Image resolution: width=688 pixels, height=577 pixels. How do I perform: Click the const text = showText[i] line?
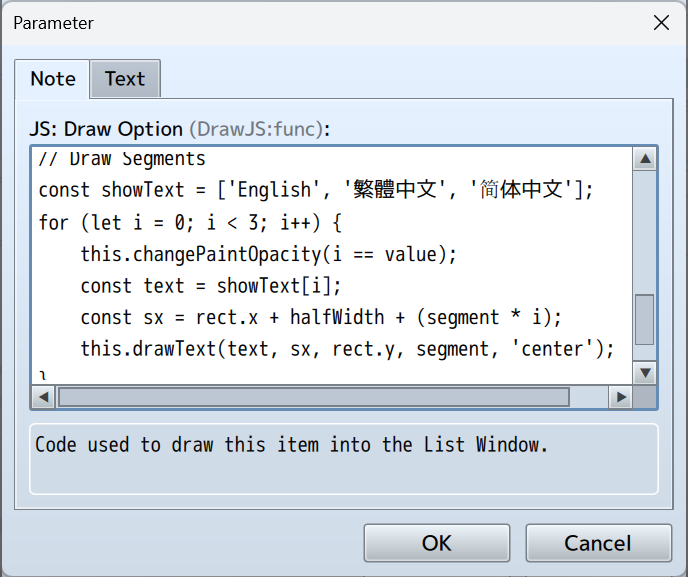pos(211,286)
